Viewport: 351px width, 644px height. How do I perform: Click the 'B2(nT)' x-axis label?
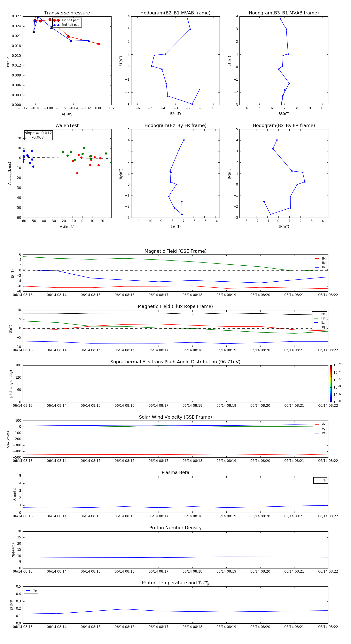[175, 114]
